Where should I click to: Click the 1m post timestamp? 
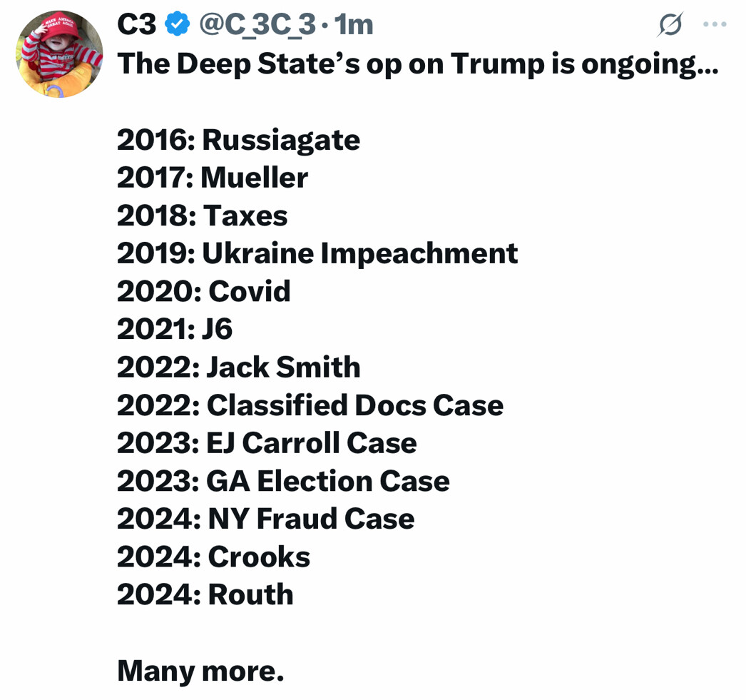tap(354, 26)
